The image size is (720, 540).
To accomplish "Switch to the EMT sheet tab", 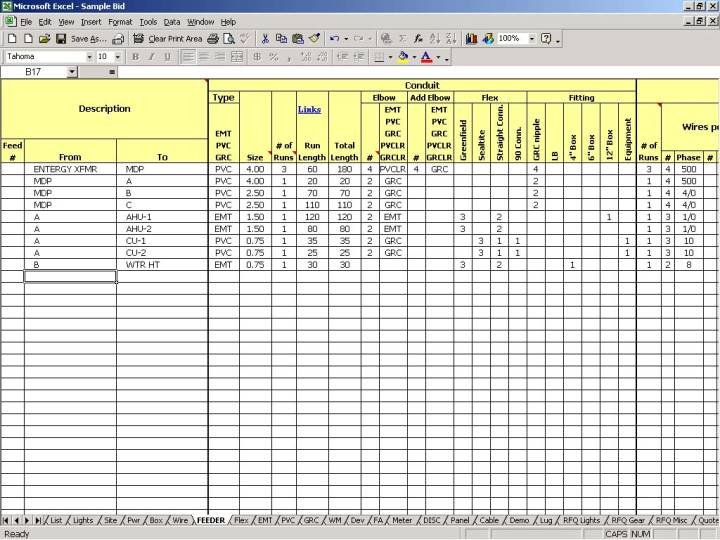I will click(x=265, y=520).
